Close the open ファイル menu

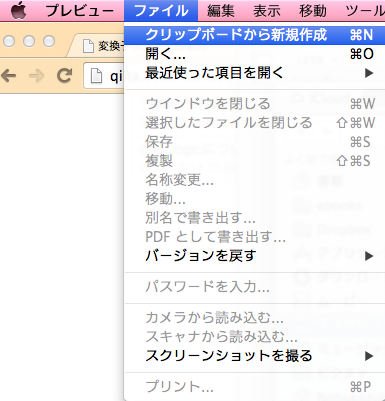click(161, 11)
